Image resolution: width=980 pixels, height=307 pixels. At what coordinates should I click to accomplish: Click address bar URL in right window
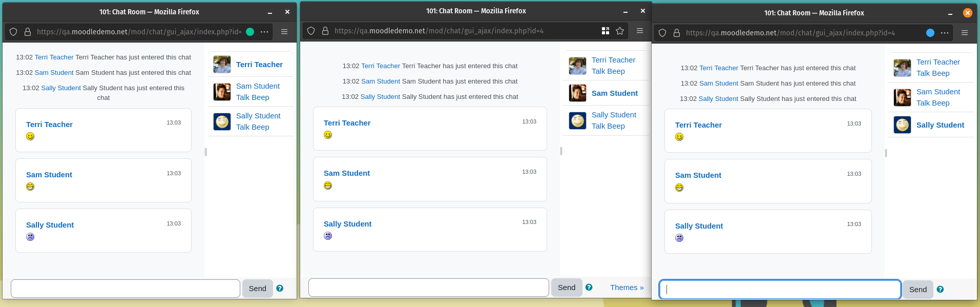pos(790,33)
